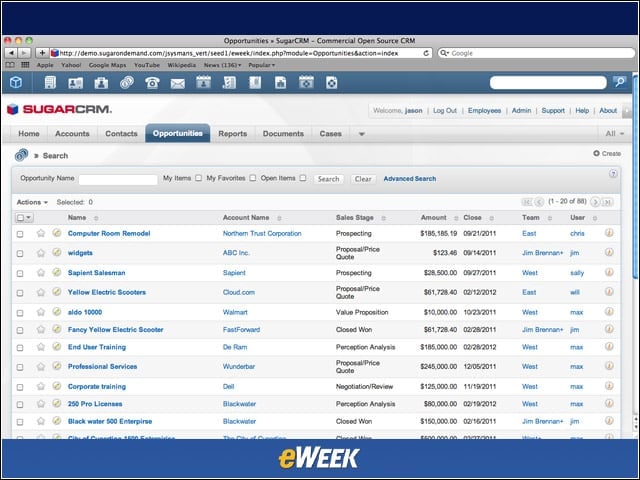This screenshot has height=480, width=640.
Task: Open Advanced Search link
Action: pos(410,178)
